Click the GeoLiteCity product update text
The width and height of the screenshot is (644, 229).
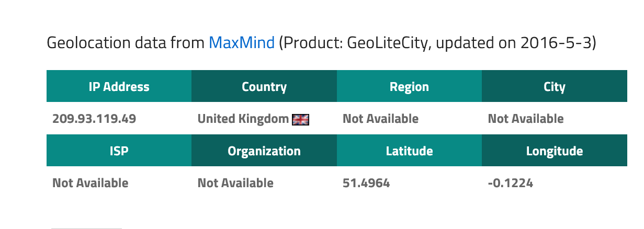point(437,43)
